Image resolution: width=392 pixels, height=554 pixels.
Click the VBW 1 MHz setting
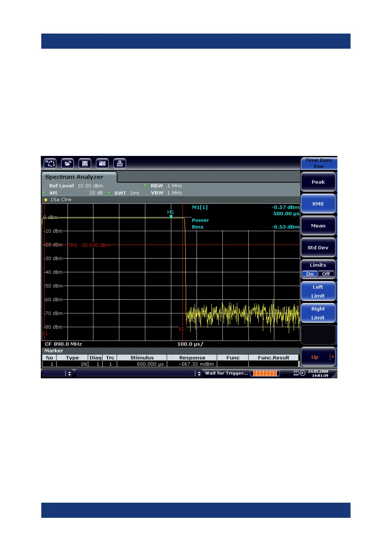click(166, 193)
